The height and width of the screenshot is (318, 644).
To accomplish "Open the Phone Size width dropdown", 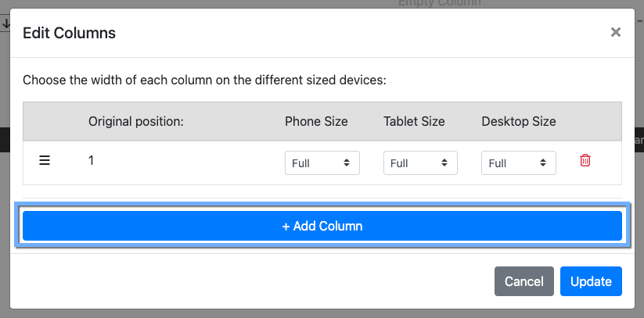I will coord(322,163).
